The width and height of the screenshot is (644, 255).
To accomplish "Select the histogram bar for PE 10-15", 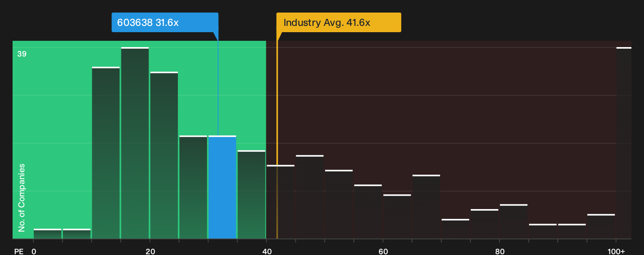I will click(x=106, y=153).
